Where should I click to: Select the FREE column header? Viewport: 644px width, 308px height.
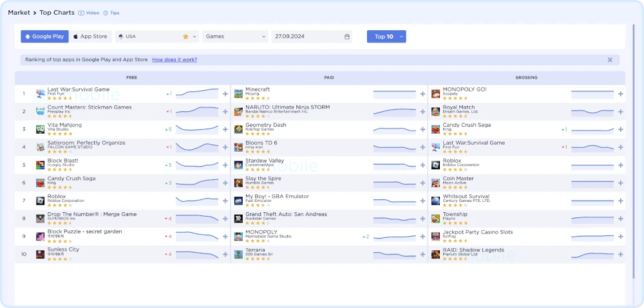[x=132, y=78]
